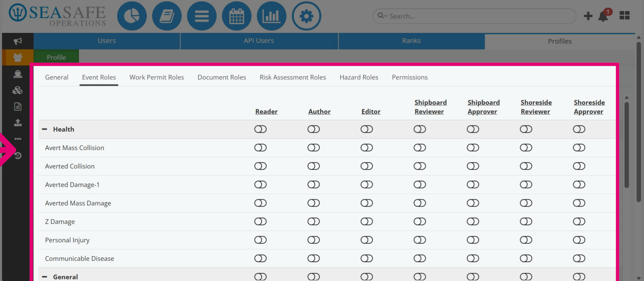Toggle Reader for Communicable Disease
Image resolution: width=644 pixels, height=281 pixels.
click(x=260, y=258)
